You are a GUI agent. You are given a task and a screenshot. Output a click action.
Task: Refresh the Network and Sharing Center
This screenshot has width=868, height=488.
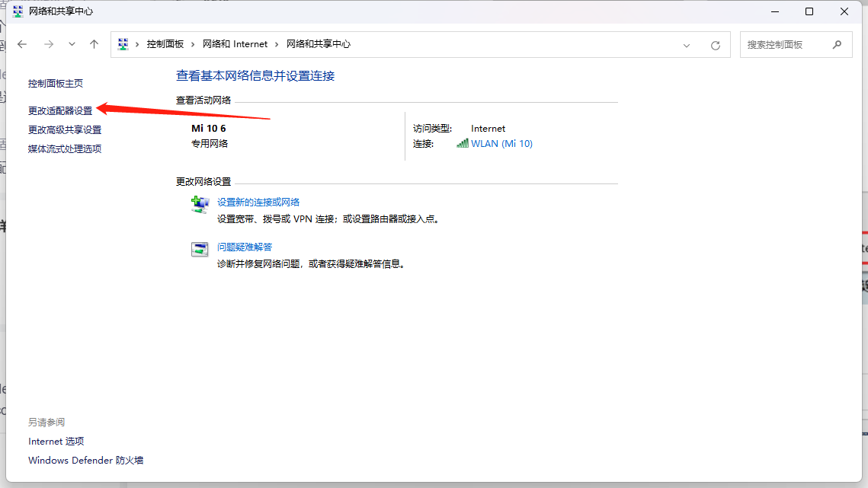pos(716,46)
